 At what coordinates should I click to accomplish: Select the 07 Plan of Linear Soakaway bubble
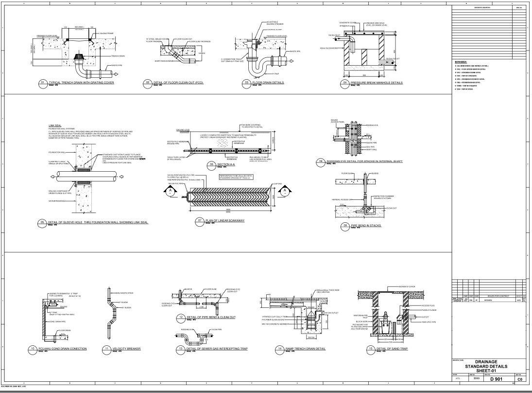[200, 221]
